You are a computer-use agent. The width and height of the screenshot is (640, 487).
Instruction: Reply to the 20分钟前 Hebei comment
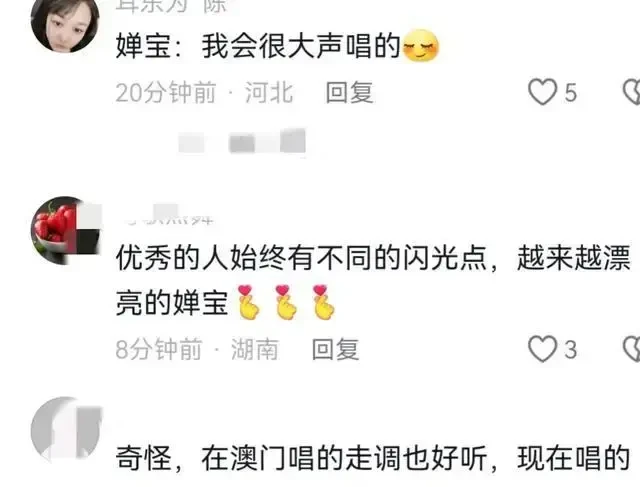[x=349, y=93]
